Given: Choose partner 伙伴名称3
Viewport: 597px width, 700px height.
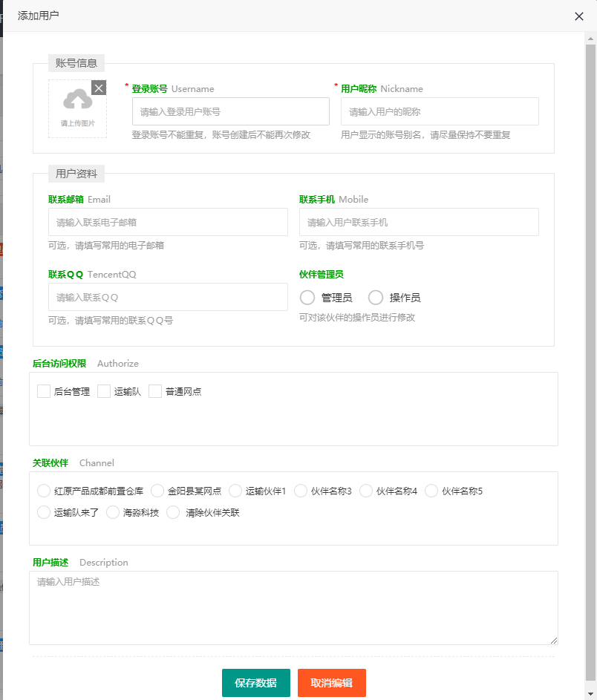Looking at the screenshot, I should pos(301,491).
